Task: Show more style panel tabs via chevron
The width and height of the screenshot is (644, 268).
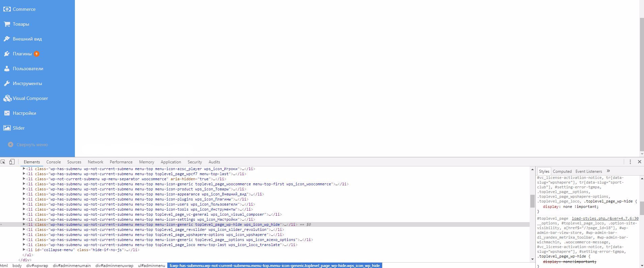Action: pyautogui.click(x=608, y=171)
